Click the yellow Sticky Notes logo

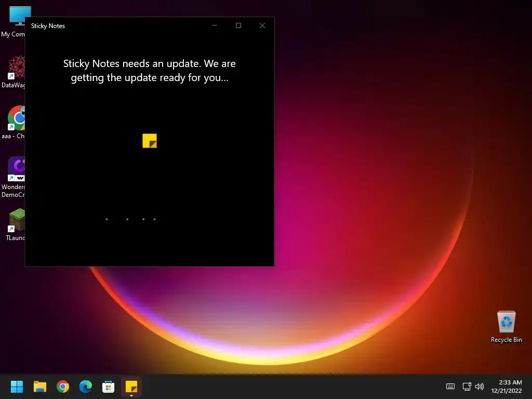coord(150,141)
